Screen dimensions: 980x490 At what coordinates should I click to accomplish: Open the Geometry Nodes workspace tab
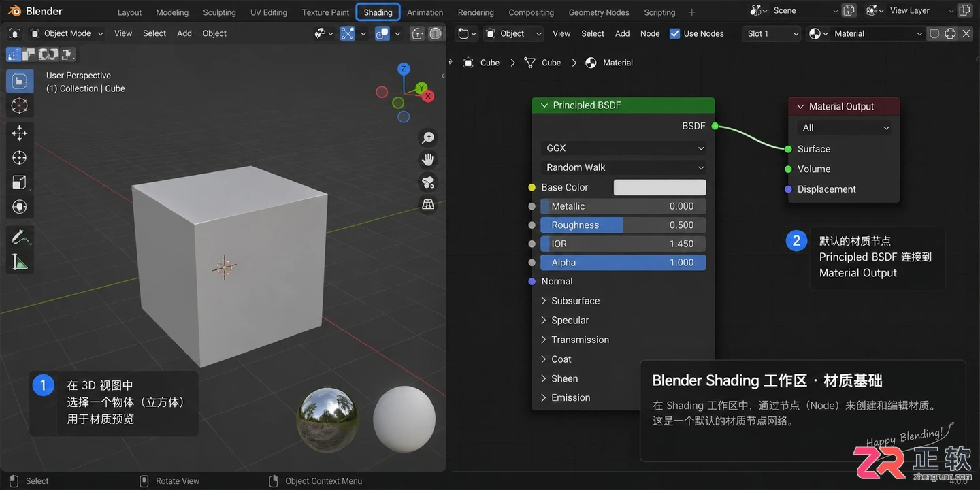599,12
